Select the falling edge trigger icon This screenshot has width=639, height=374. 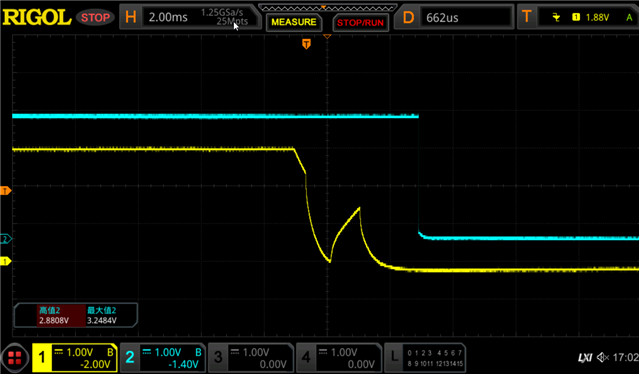point(556,17)
